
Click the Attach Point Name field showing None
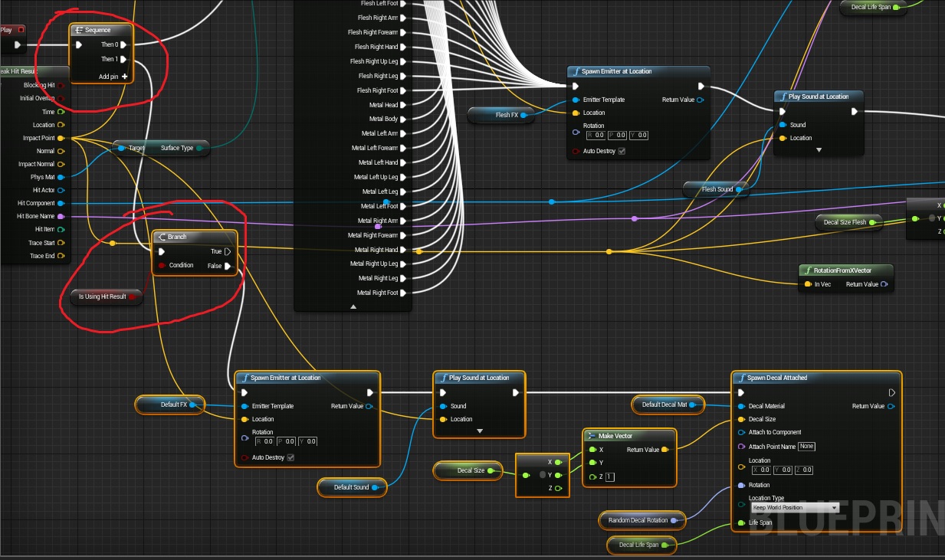pos(806,446)
